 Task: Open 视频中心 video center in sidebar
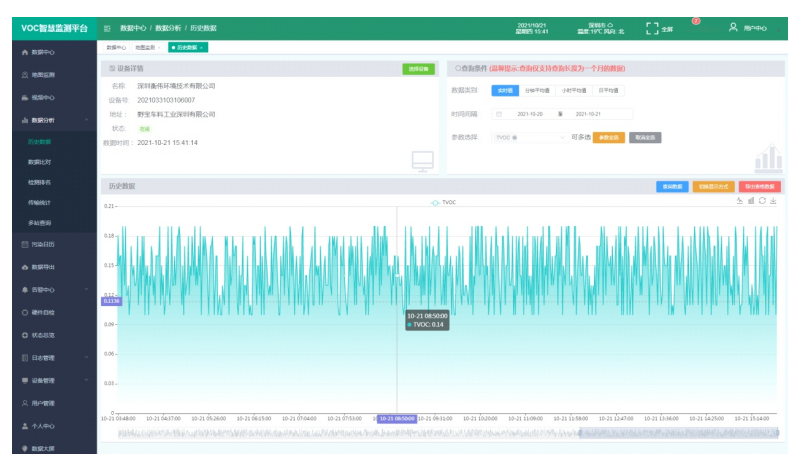54,97
